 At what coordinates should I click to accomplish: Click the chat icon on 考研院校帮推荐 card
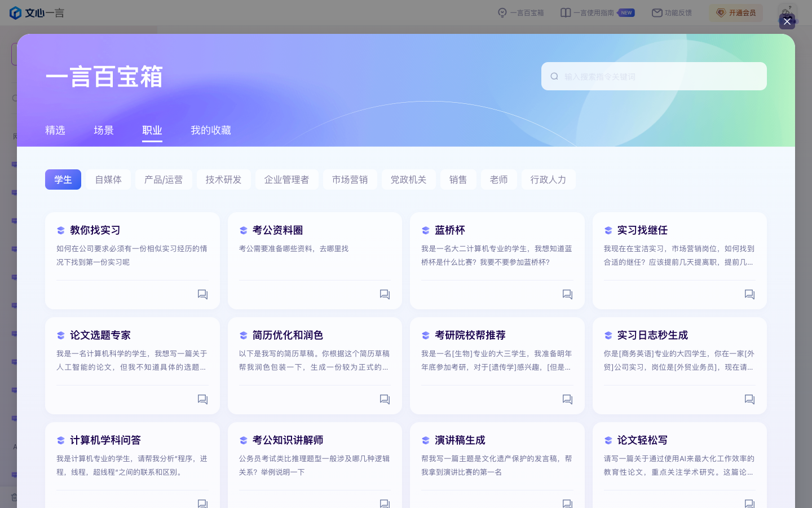[x=568, y=399]
